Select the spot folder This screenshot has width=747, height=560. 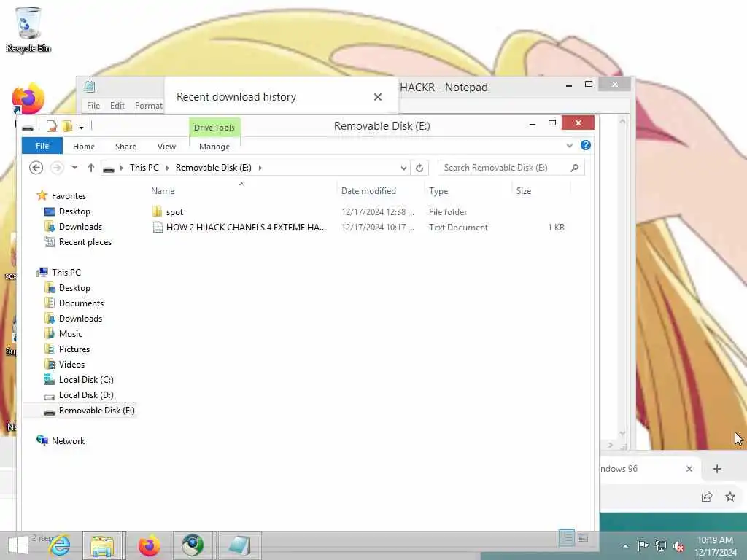coord(174,212)
